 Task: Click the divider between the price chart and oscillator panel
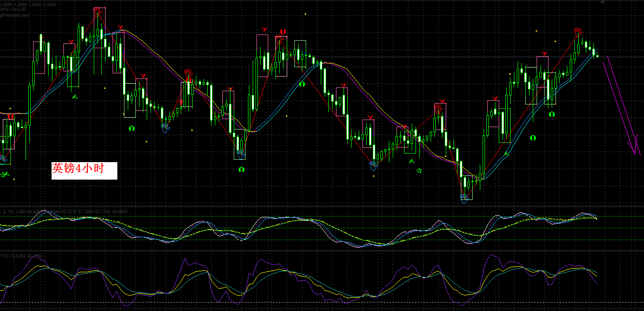331,207
